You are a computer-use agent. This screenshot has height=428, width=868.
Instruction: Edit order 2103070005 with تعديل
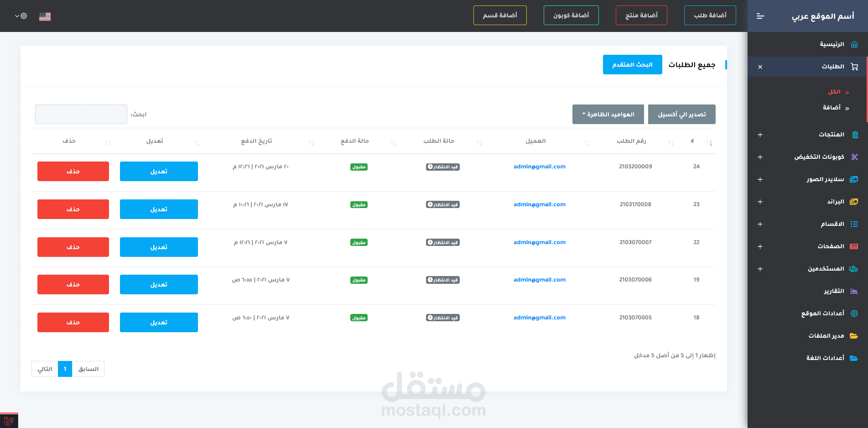point(159,322)
